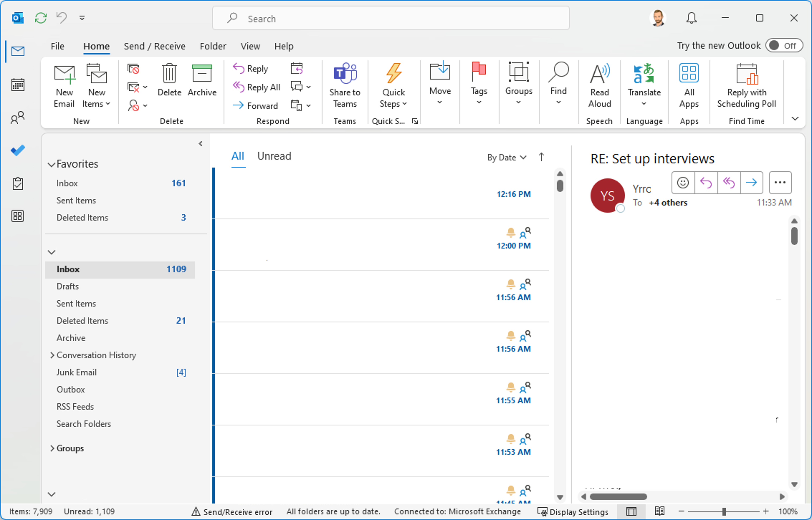Adjust the zoom slider handle
This screenshot has height=520, width=812.
coord(724,512)
